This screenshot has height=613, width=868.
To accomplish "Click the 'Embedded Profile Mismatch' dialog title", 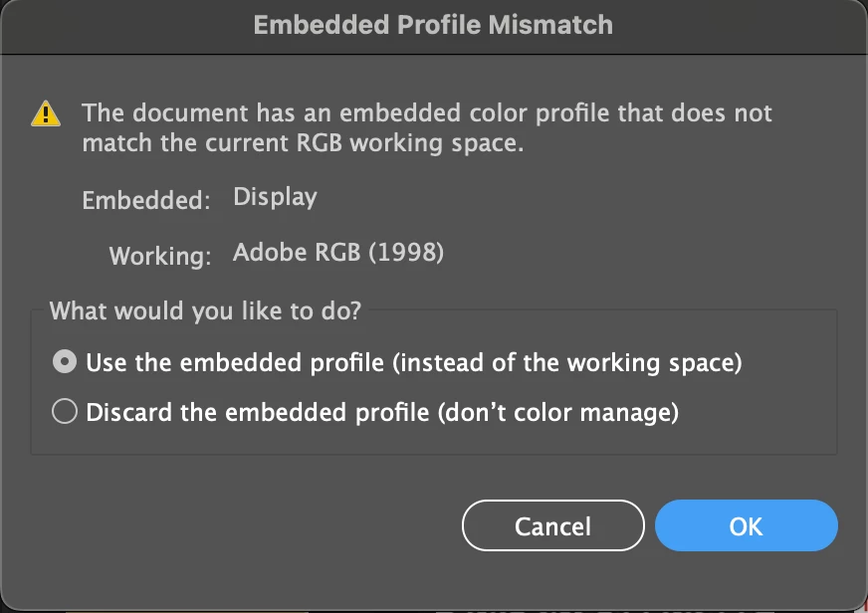I will [x=433, y=24].
